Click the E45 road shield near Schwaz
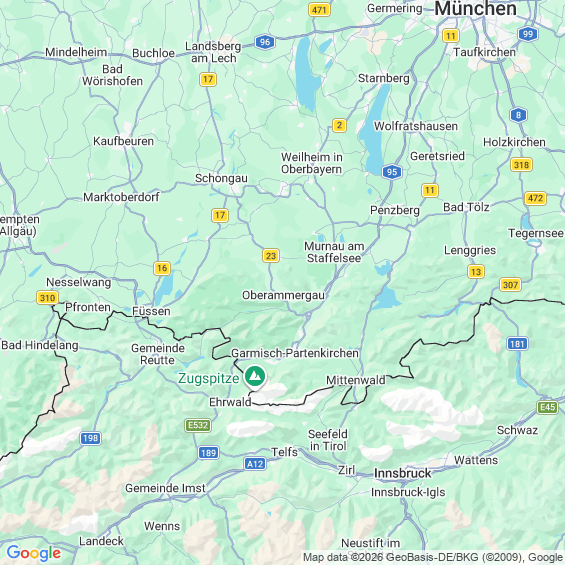The width and height of the screenshot is (565, 565). 547,407
